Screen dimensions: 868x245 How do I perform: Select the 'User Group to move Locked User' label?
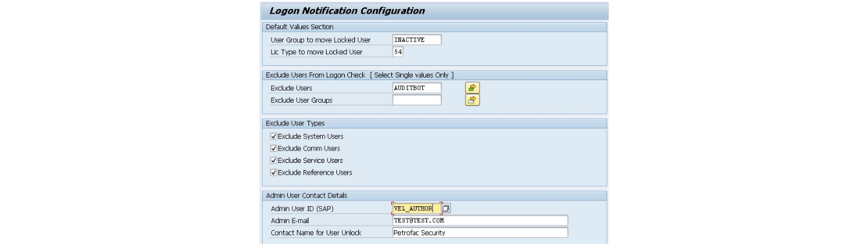321,40
